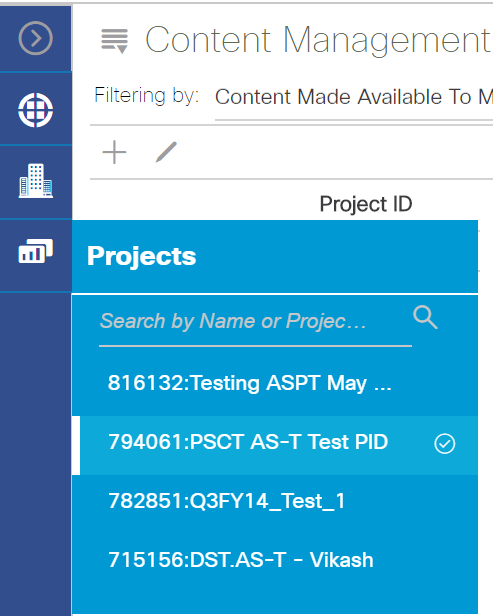Click the plus add icon

coord(114,152)
